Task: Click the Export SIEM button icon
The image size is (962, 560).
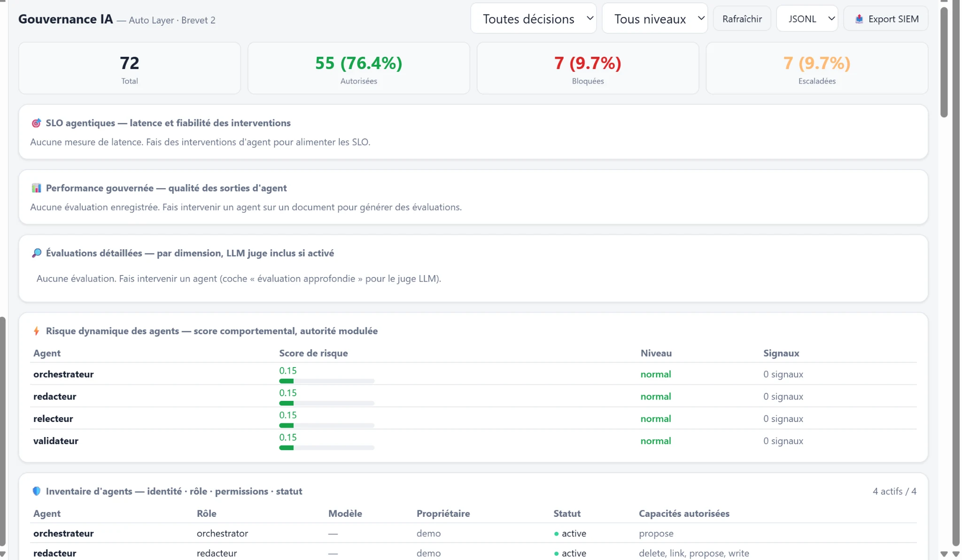Action: point(859,19)
